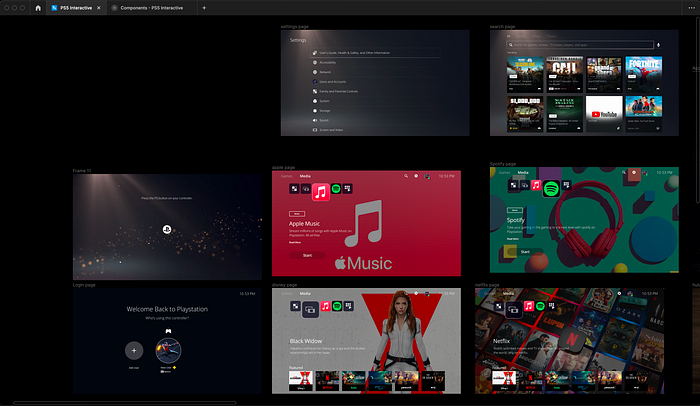Open a new tab with plus button
700x406 pixels.
204,8
